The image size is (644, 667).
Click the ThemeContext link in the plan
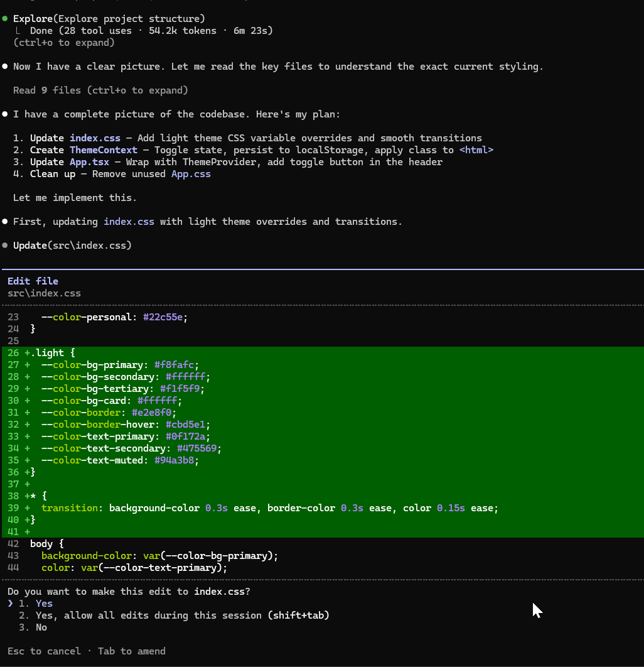[x=103, y=150]
